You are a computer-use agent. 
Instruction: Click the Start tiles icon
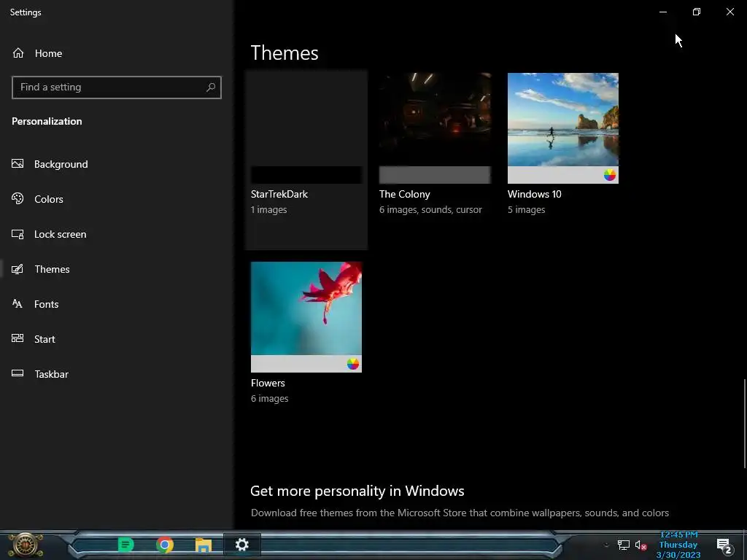point(18,338)
